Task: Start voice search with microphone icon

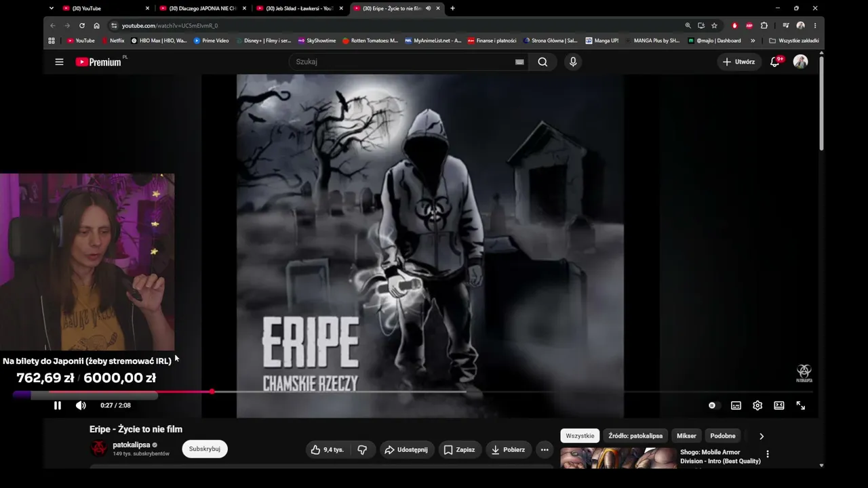Action: pyautogui.click(x=573, y=62)
